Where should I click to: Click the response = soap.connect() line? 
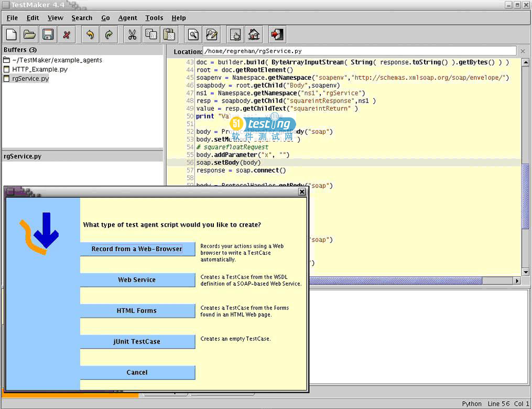[241, 170]
